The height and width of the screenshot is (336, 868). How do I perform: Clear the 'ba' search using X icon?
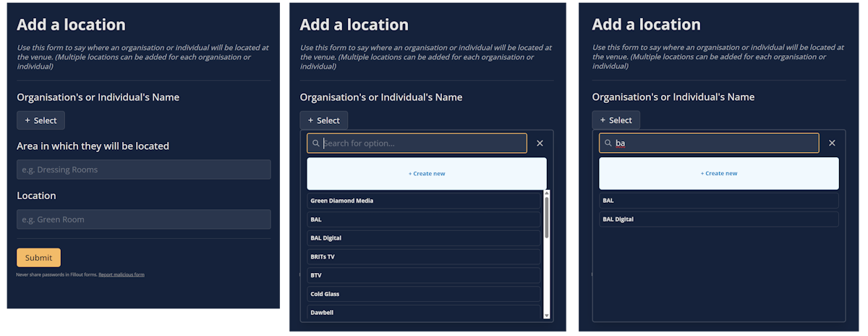832,143
